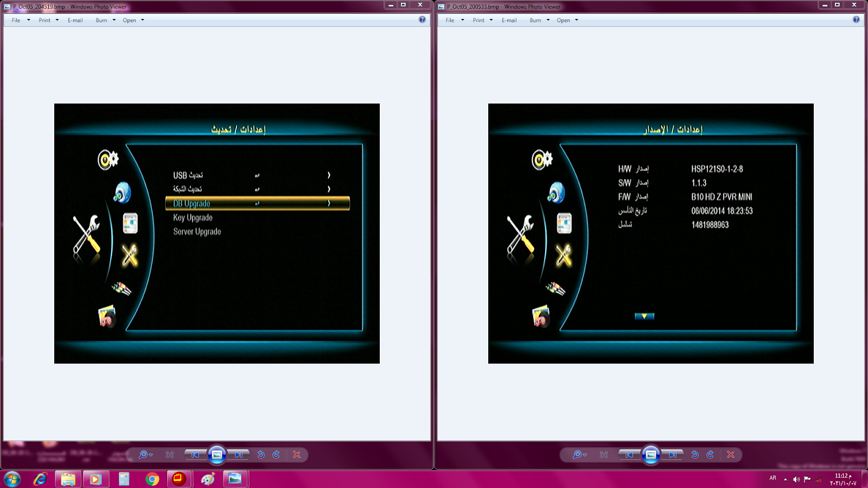Launch Google Chrome from taskbar
Viewport: 868px width, 488px height.
(x=152, y=479)
